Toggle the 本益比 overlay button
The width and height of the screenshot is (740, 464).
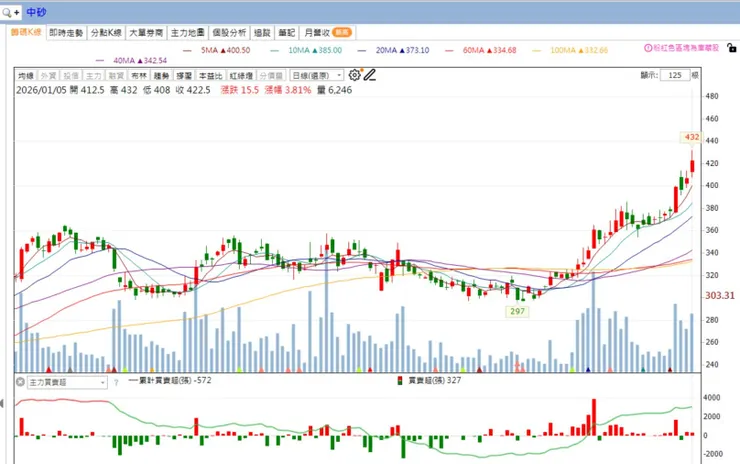[x=210, y=76]
